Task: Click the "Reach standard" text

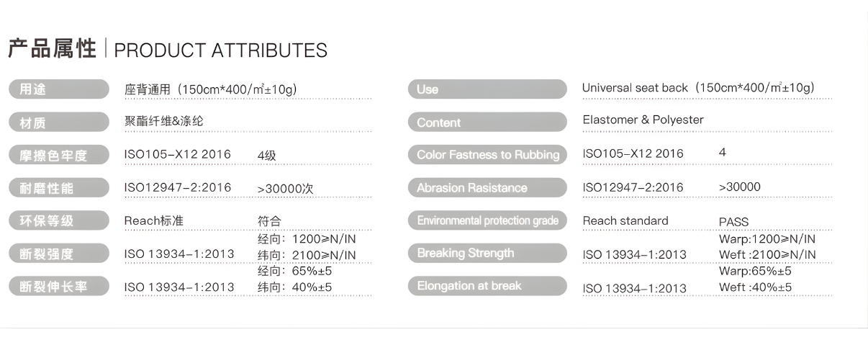Action: click(625, 220)
